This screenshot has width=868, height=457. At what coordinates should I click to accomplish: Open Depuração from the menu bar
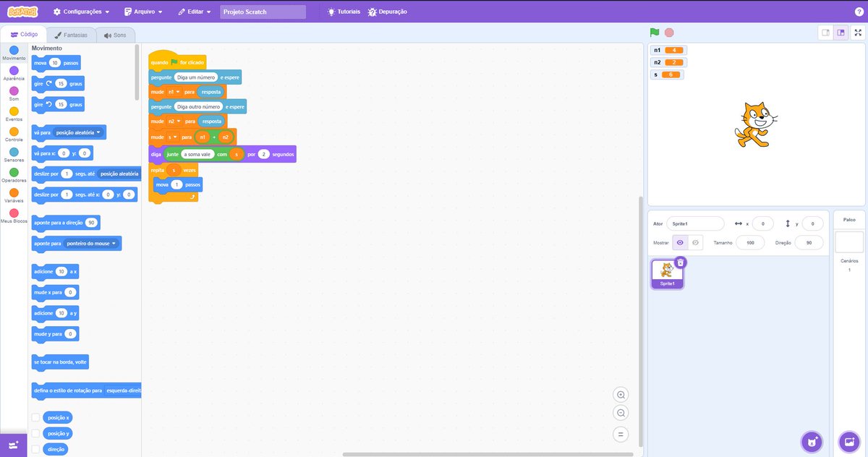pos(388,12)
